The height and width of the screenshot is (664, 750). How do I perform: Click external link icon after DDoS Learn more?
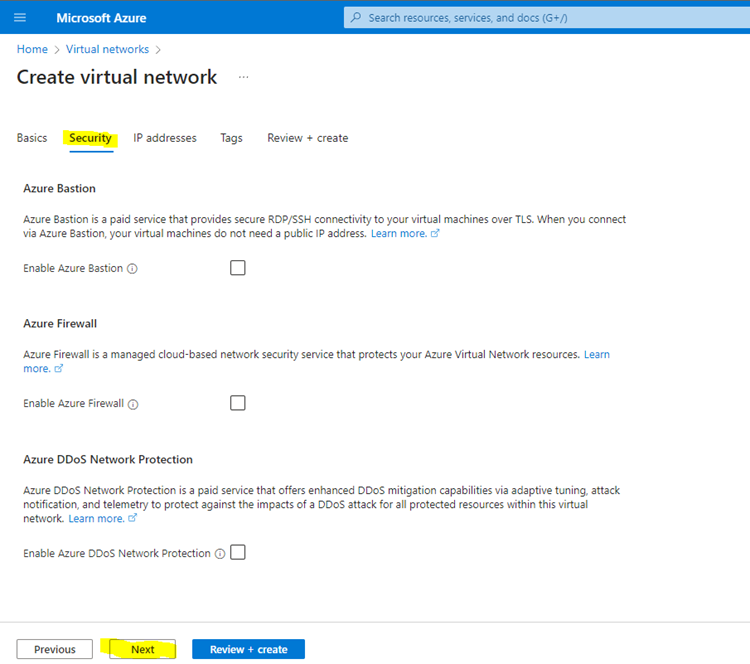[x=132, y=518]
